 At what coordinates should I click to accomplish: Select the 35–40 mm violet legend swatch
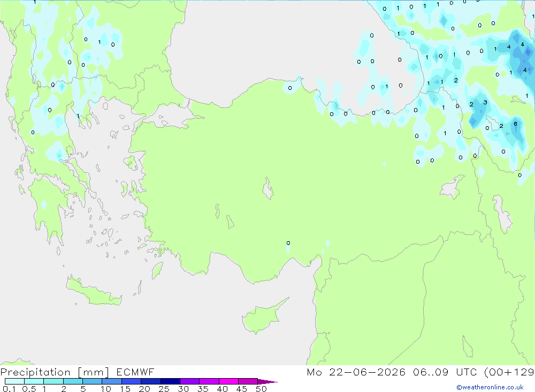point(209,381)
